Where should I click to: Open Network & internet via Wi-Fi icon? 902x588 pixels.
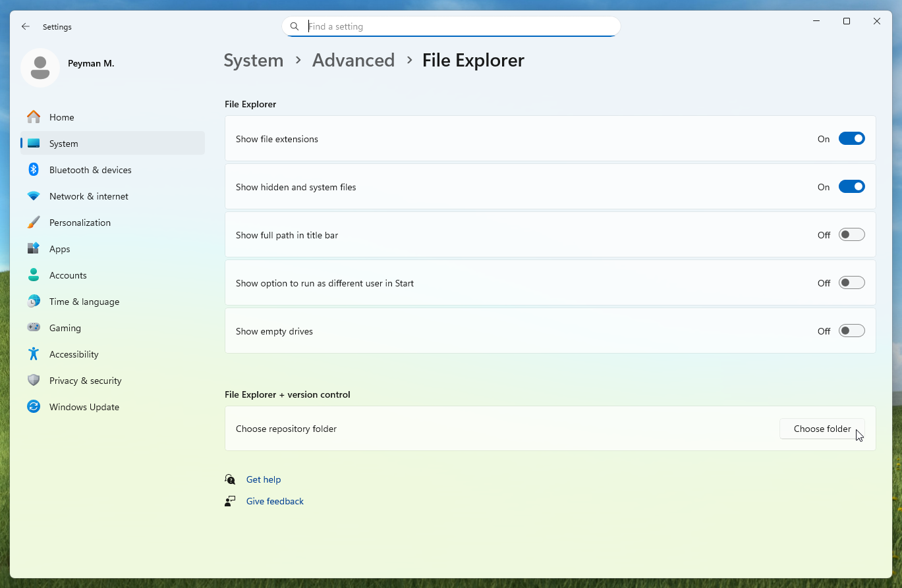34,196
